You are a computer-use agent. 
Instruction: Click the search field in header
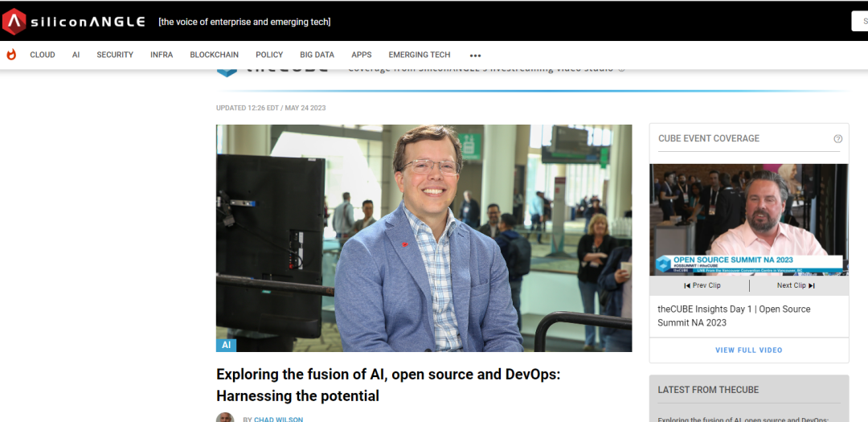tap(860, 22)
